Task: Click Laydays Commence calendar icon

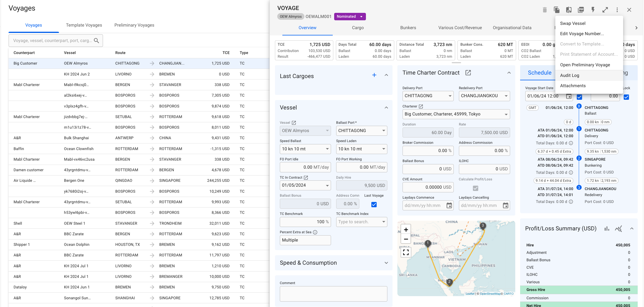Action: (449, 206)
